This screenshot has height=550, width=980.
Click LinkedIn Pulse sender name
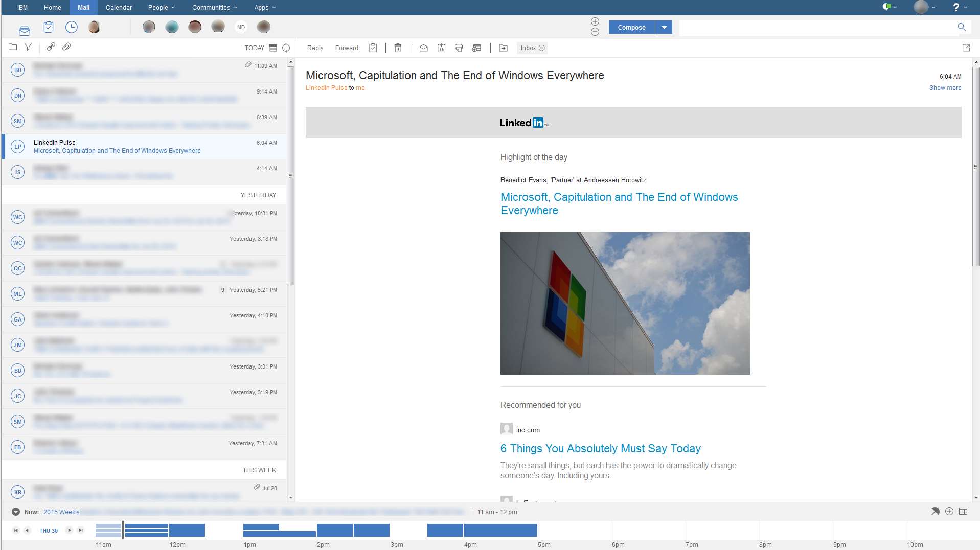click(x=326, y=88)
